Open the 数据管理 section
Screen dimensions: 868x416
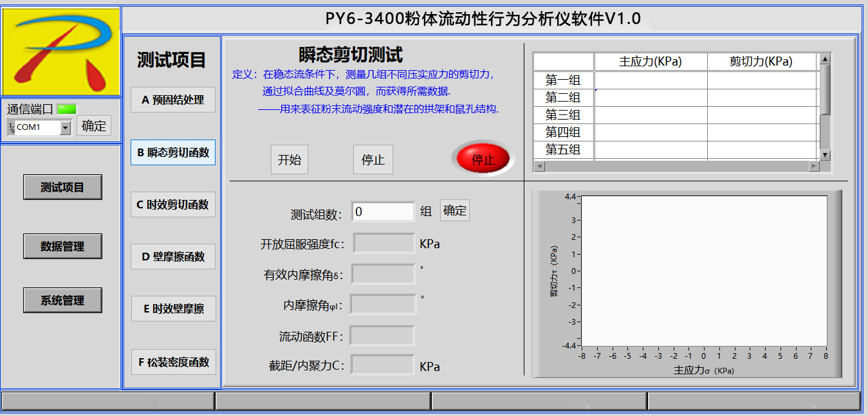click(62, 246)
